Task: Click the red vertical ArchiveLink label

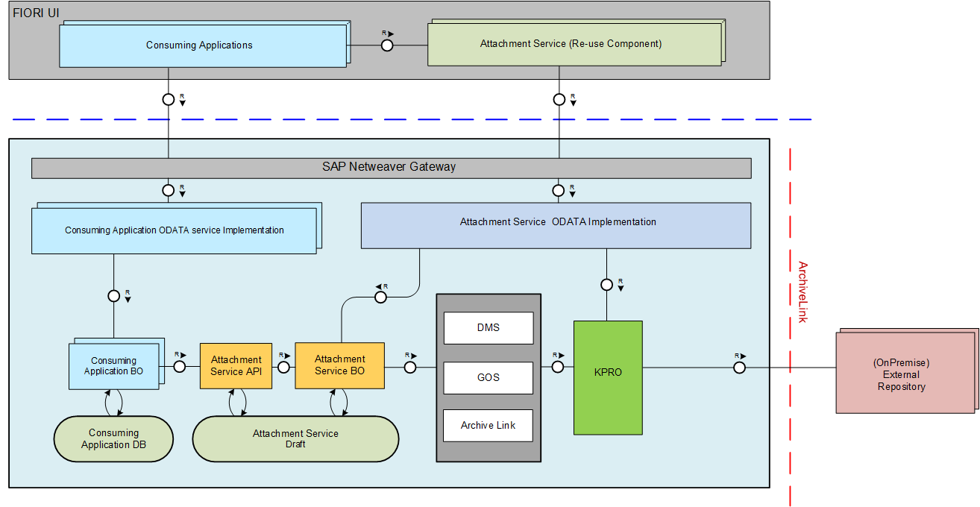Action: point(803,292)
